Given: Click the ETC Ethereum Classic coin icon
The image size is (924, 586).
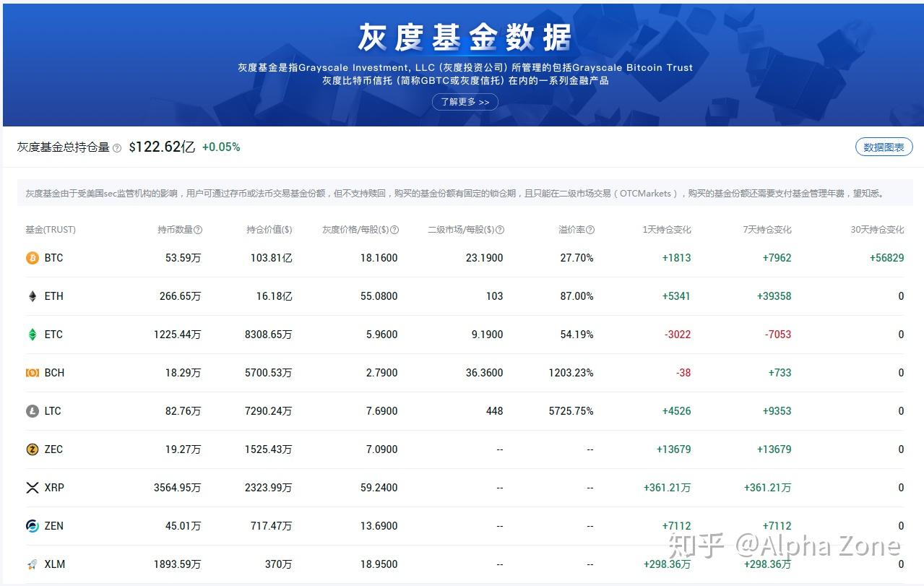Looking at the screenshot, I should (32, 334).
